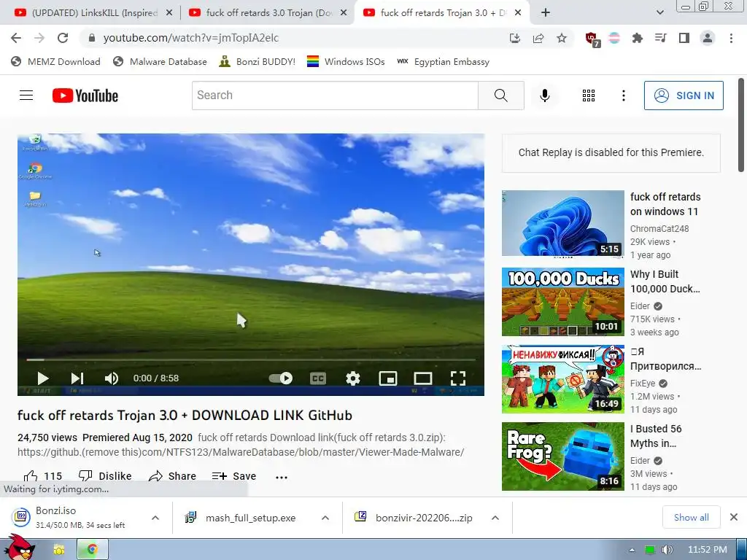Screen dimensions: 747x560
Task: Play the video
Action: click(43, 378)
